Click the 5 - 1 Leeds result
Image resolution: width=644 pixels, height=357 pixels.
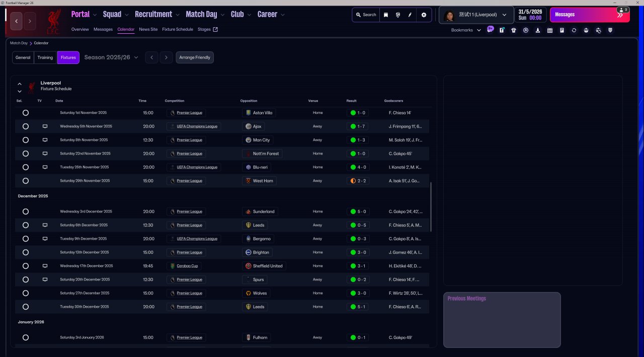coord(358,307)
